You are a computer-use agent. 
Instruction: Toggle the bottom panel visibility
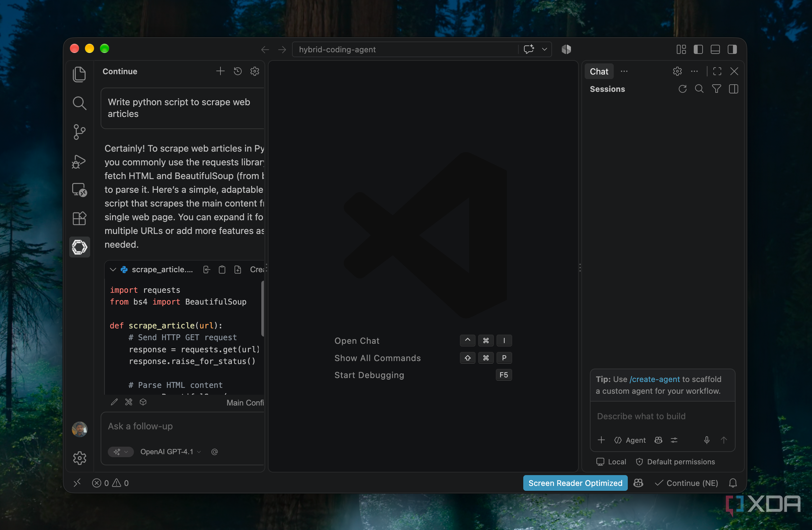point(715,49)
